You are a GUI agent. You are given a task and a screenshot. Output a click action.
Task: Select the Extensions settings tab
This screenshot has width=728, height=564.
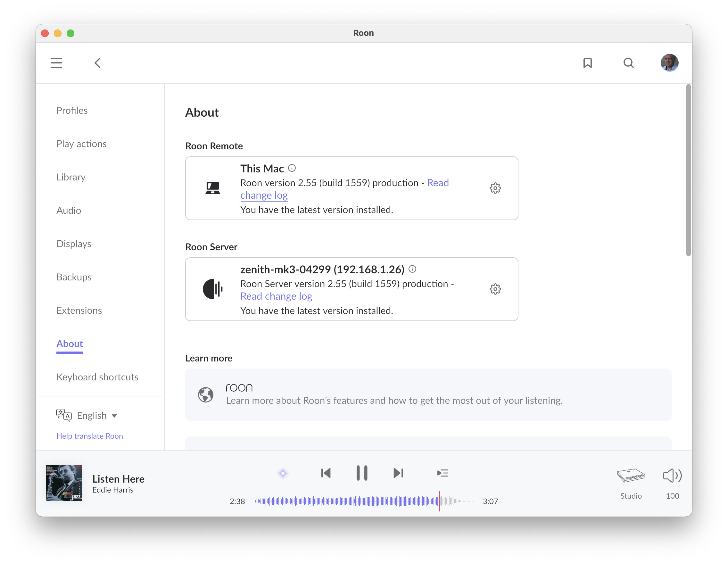point(79,310)
